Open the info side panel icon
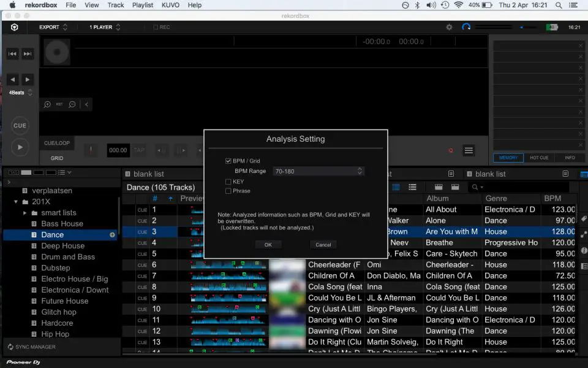This screenshot has width=588, height=368. point(584,250)
